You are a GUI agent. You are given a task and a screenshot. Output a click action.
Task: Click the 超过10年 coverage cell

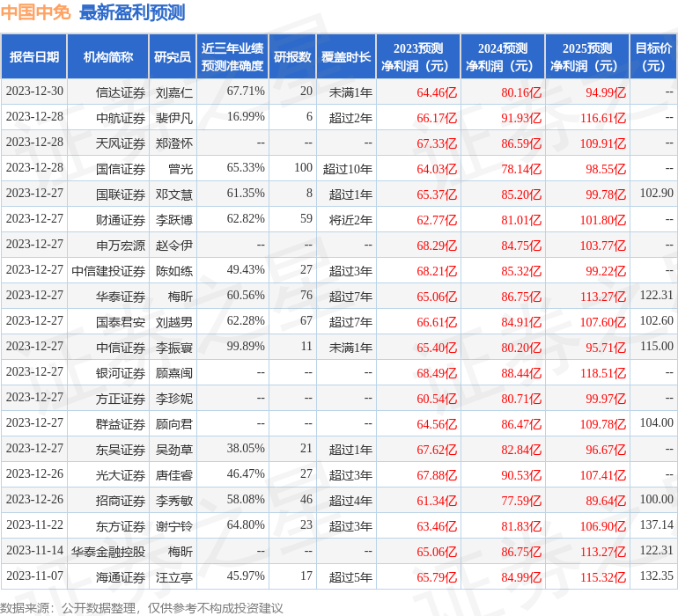(348, 169)
